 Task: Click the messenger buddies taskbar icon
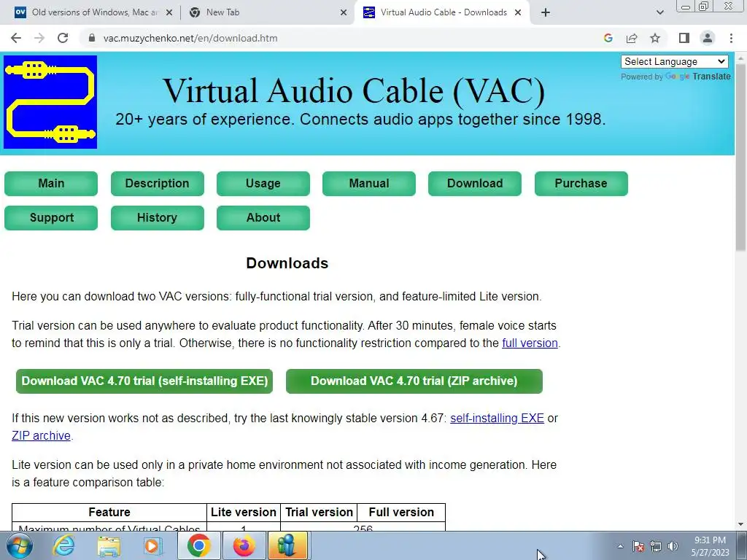(288, 545)
